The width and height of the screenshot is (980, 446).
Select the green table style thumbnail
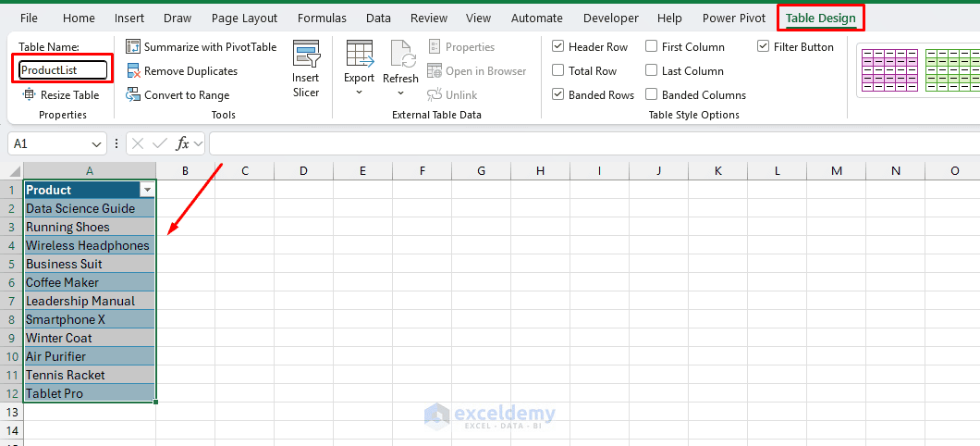[x=952, y=70]
